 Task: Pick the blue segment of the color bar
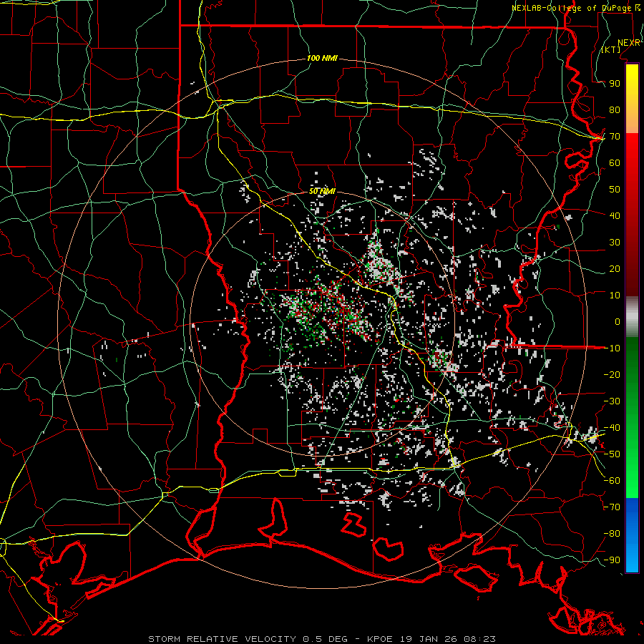(x=632, y=535)
